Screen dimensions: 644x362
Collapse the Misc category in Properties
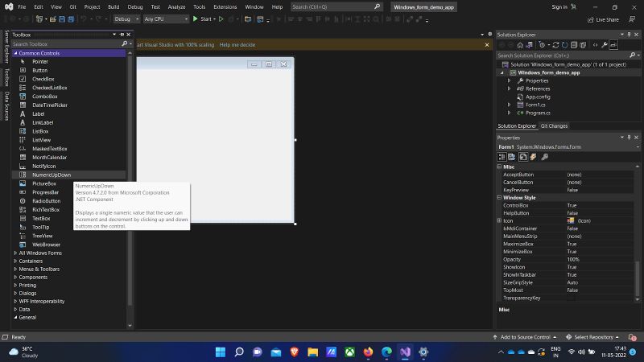pos(499,167)
